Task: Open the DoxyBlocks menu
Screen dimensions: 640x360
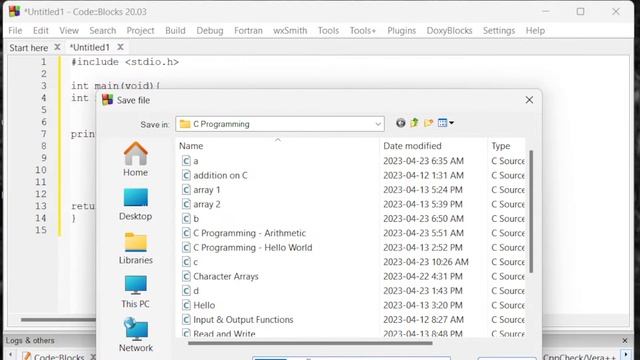Action: pyautogui.click(x=449, y=31)
